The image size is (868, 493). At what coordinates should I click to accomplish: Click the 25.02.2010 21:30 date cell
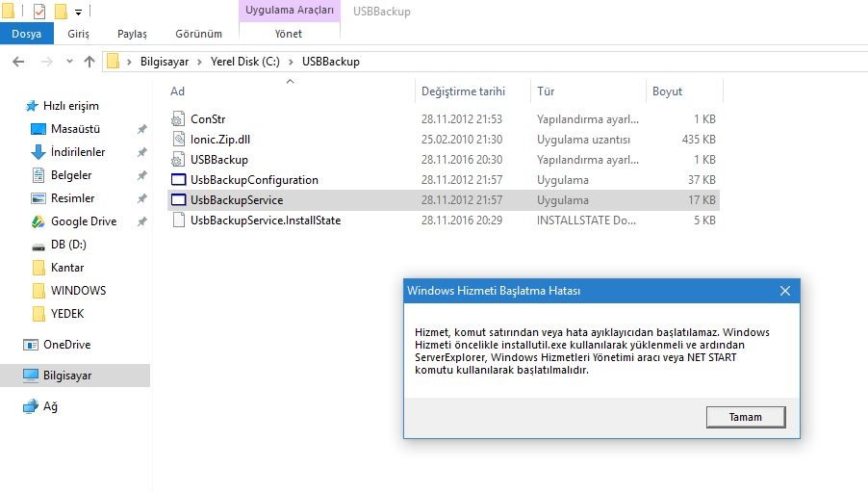tap(462, 139)
